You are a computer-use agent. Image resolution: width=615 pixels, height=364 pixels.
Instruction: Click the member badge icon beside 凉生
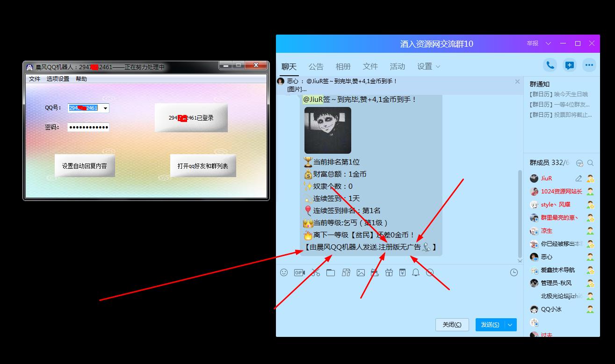591,231
